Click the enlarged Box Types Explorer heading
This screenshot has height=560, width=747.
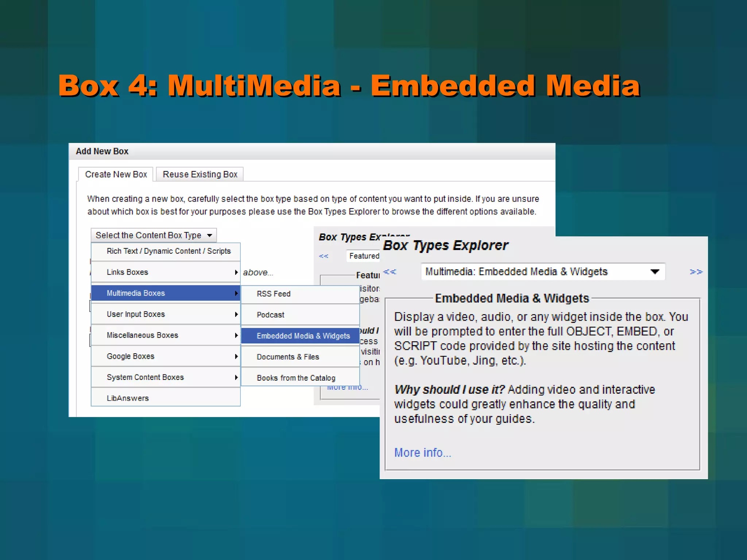tap(445, 245)
